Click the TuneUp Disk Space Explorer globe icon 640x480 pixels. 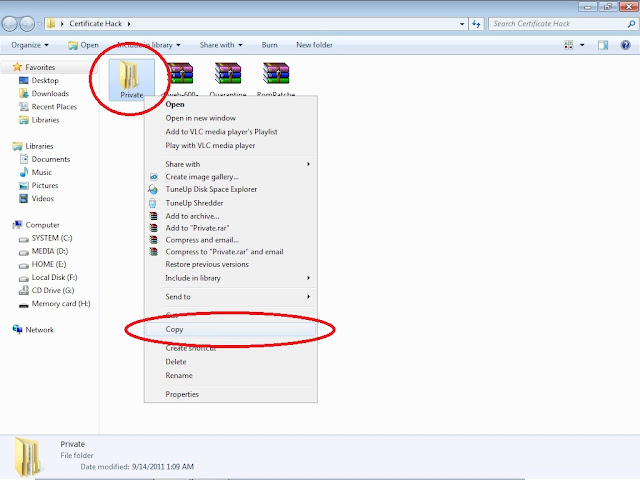(153, 190)
